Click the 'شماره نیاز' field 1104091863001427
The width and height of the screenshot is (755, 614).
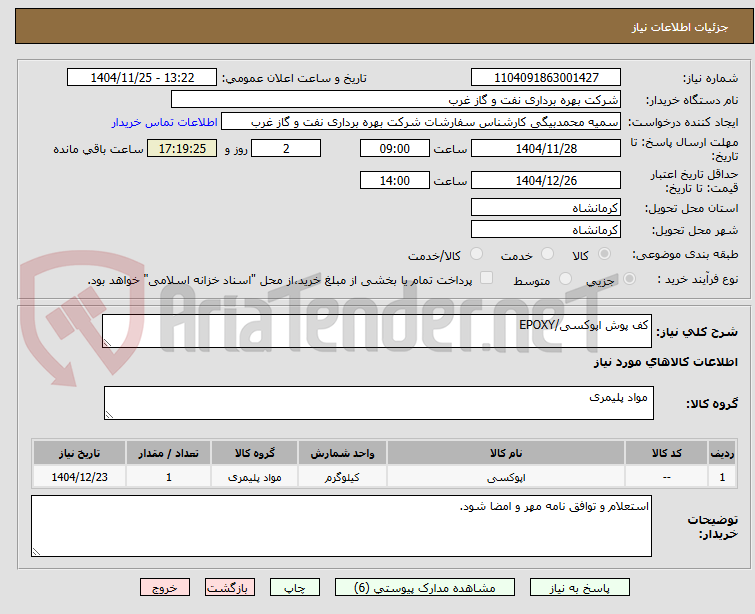point(546,78)
